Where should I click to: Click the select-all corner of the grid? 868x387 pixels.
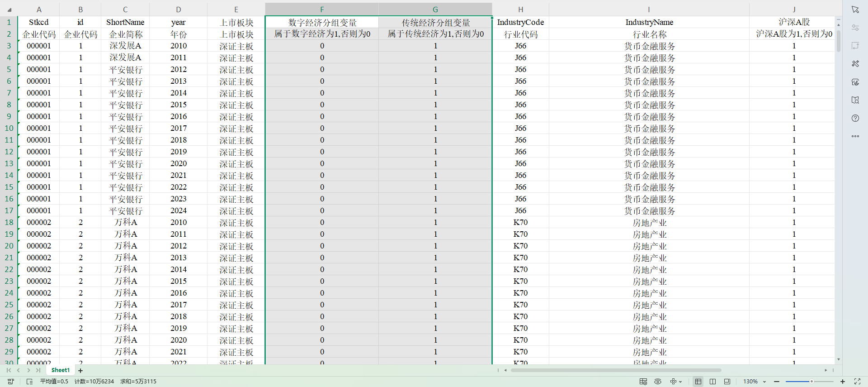point(9,10)
